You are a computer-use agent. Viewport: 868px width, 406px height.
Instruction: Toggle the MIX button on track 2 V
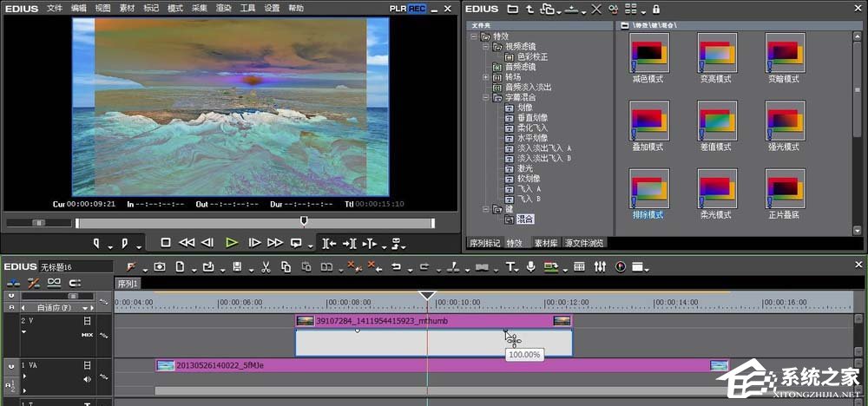tap(87, 335)
